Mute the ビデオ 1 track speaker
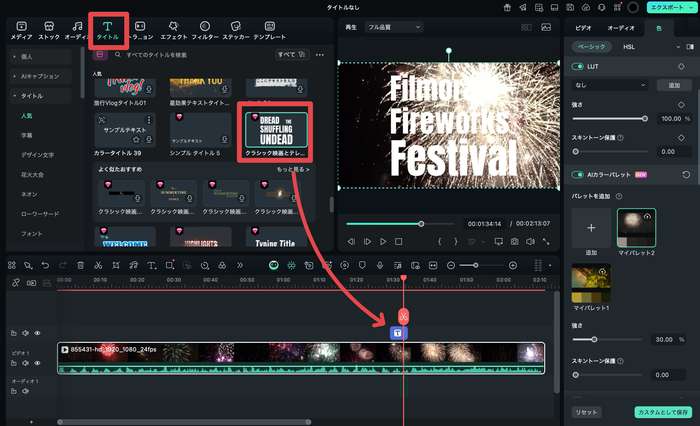This screenshot has height=426, width=700. coord(25,363)
